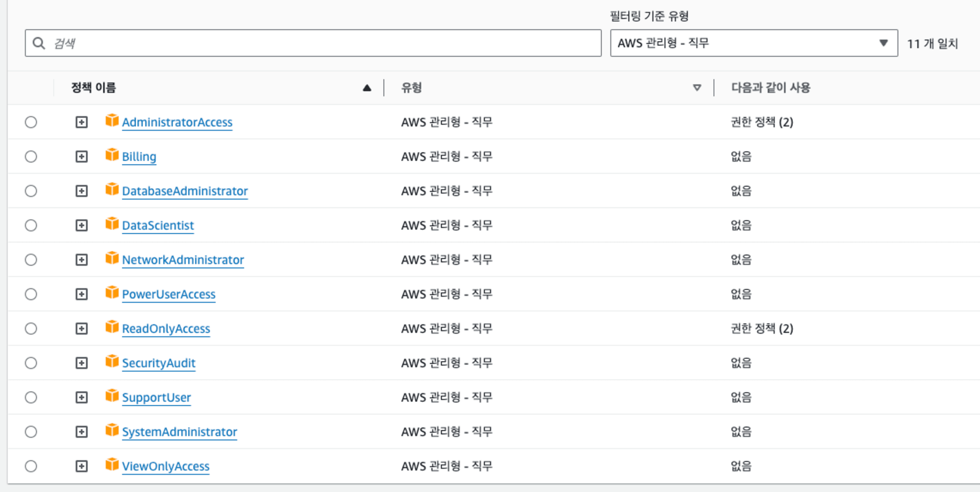Click the policy box icon next to SecurityAudit

click(x=112, y=362)
